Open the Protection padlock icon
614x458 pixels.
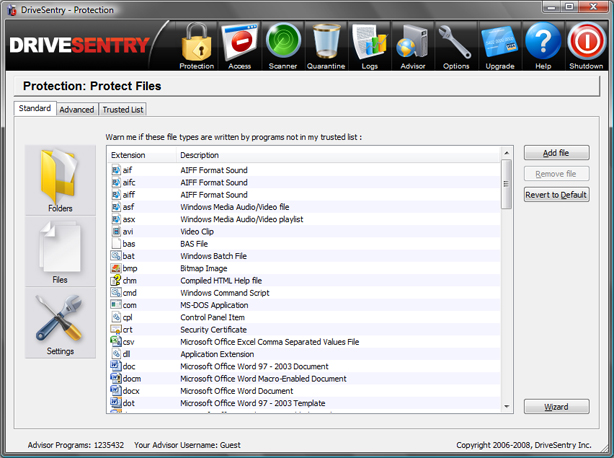click(x=197, y=46)
